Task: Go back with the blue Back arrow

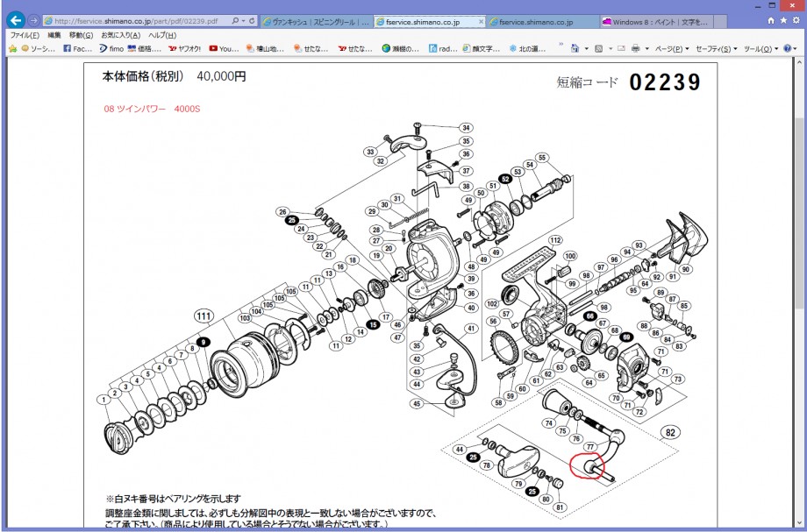Action: pyautogui.click(x=17, y=20)
